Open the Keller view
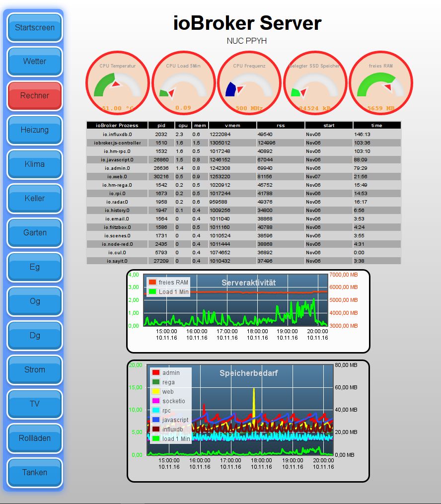The image size is (441, 504). pos(35,199)
